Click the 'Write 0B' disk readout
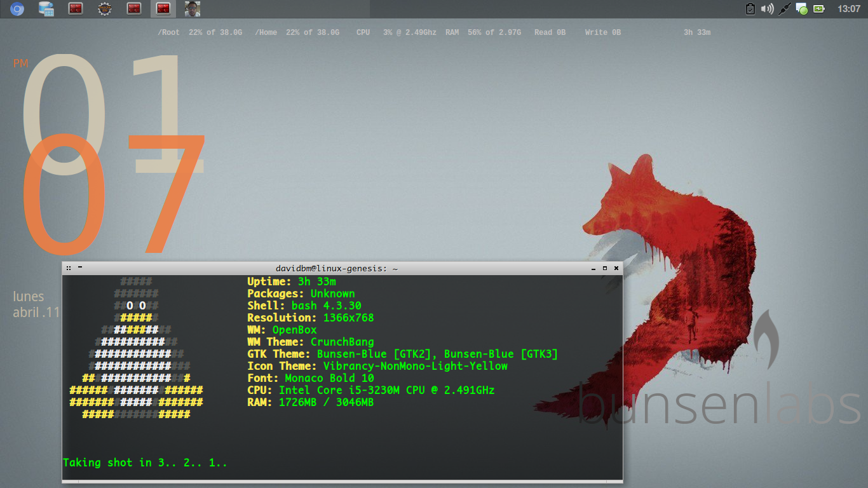The height and width of the screenshot is (488, 868). (603, 32)
